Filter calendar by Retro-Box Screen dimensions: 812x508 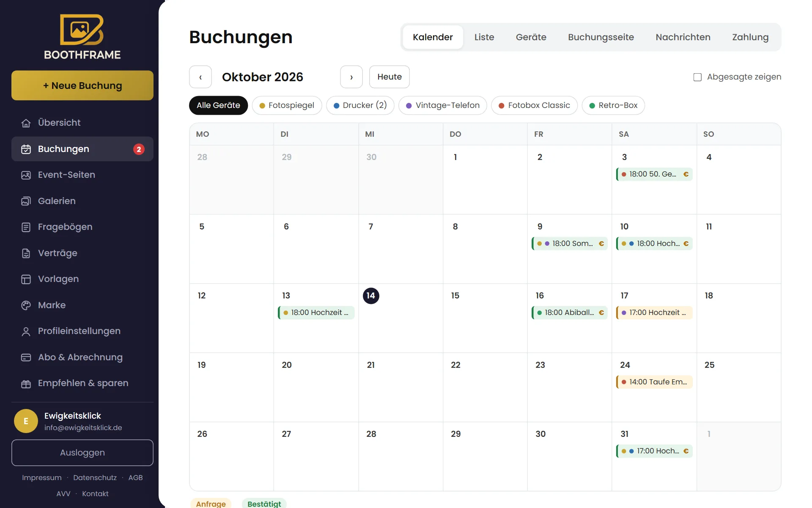point(613,105)
